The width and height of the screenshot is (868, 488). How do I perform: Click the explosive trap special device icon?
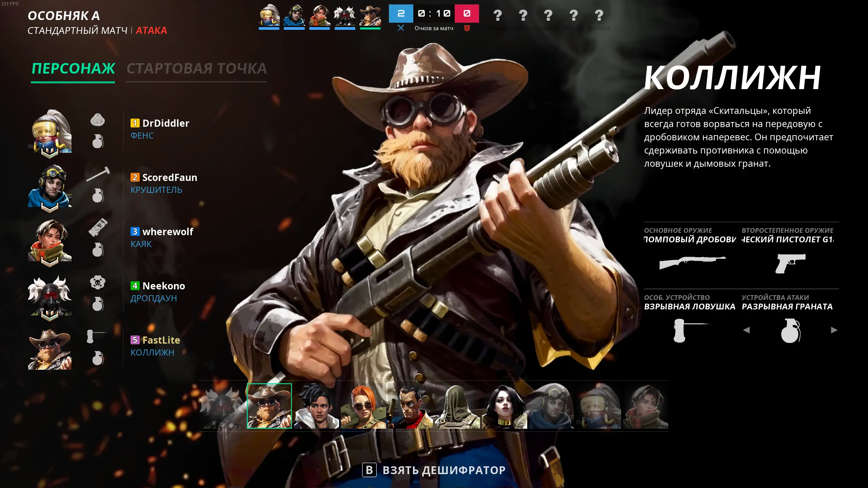692,330
